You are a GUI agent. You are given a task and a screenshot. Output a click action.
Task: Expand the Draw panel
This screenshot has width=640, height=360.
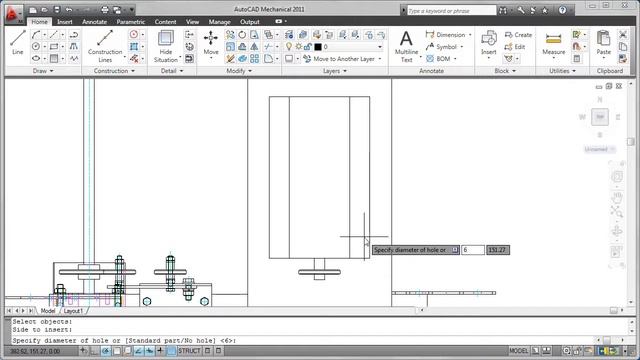click(43, 71)
